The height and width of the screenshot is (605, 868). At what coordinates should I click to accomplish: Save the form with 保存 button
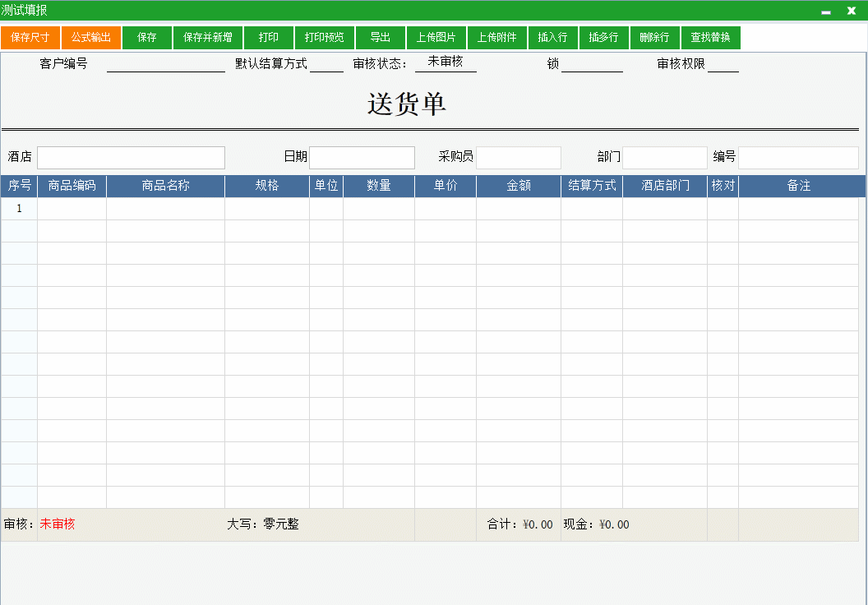[147, 38]
